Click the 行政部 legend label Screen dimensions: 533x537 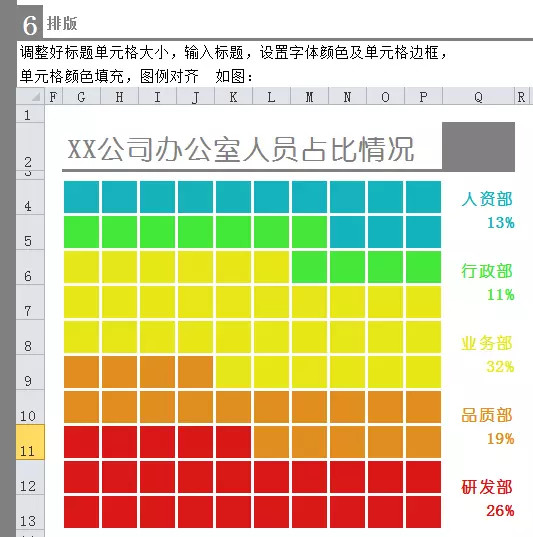pos(487,271)
